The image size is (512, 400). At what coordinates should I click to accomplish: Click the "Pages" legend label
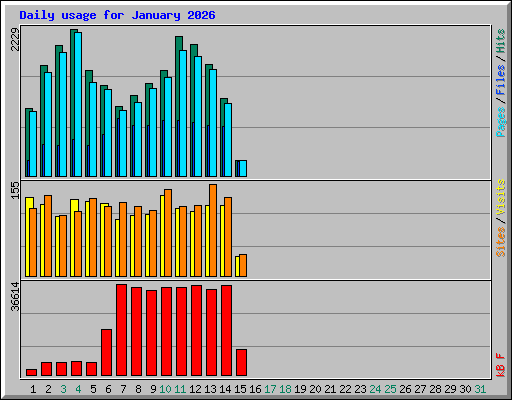[501, 122]
